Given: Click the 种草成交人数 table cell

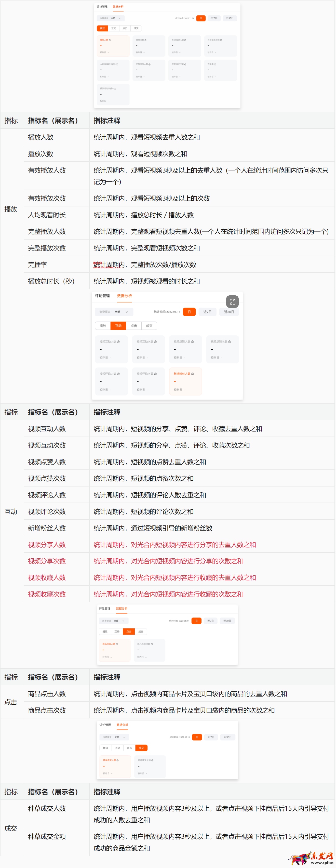Looking at the screenshot, I should pos(57,814).
